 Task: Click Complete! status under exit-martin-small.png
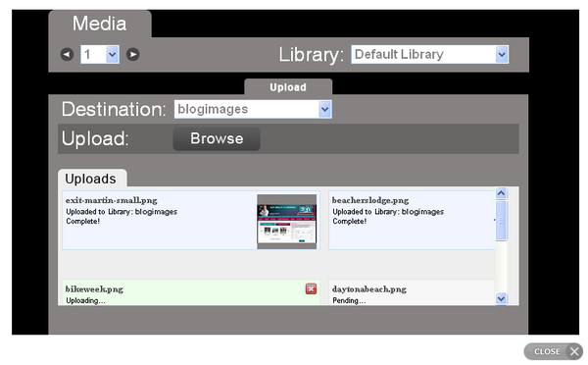click(x=83, y=221)
